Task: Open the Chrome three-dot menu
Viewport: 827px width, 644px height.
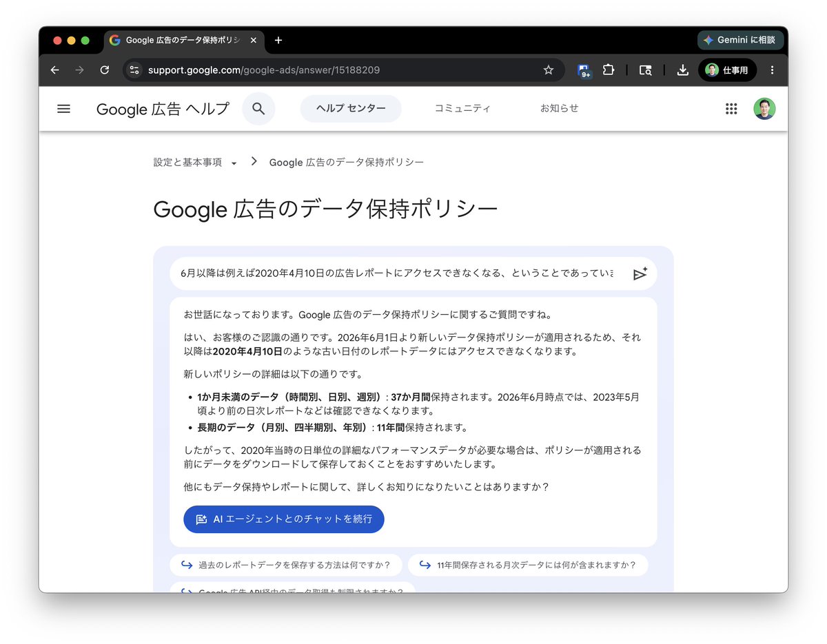Action: click(772, 70)
